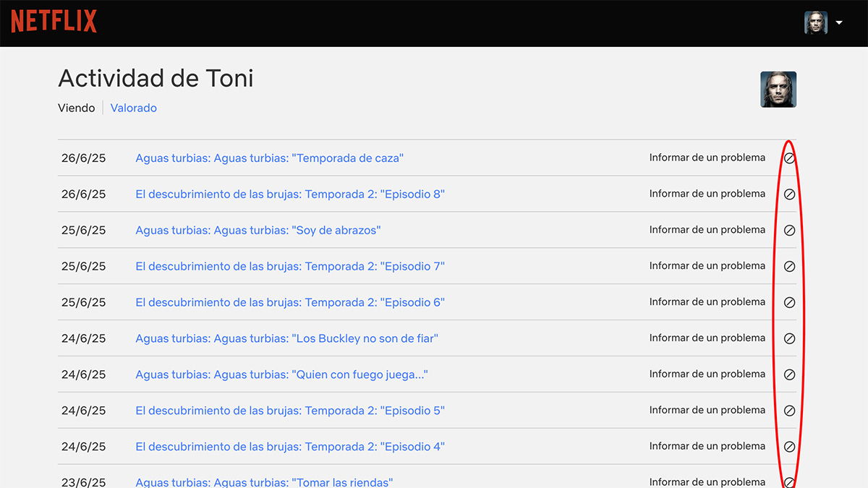Hide "Temporada de caza" from viewing history
This screenshot has width=868, height=488.
(790, 158)
